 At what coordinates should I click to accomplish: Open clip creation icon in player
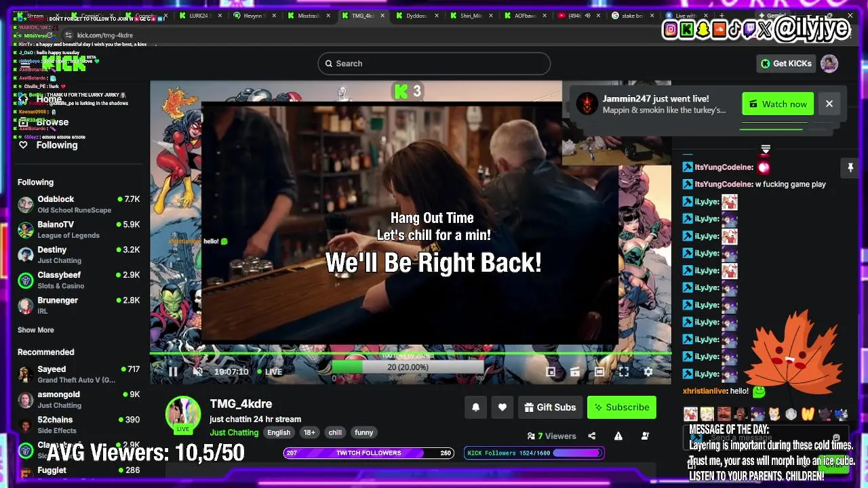tap(575, 371)
